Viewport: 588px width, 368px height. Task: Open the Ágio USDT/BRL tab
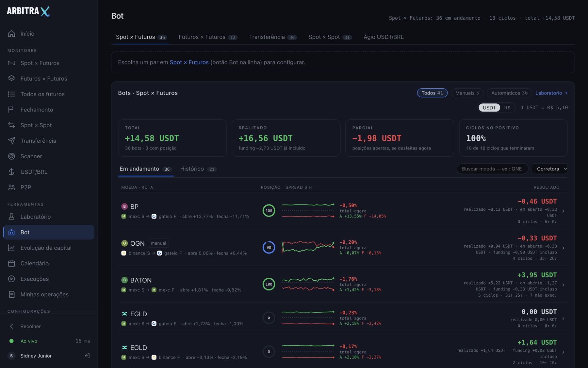384,37
